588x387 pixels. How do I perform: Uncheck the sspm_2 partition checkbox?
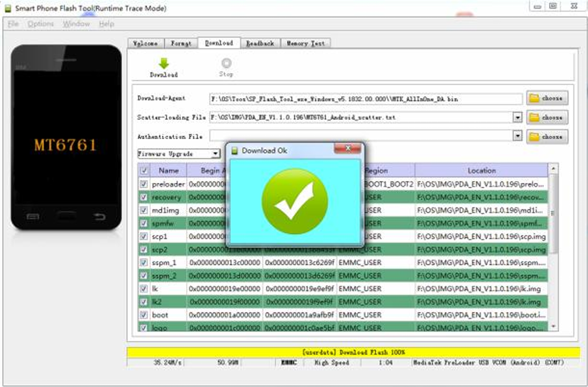pyautogui.click(x=143, y=276)
